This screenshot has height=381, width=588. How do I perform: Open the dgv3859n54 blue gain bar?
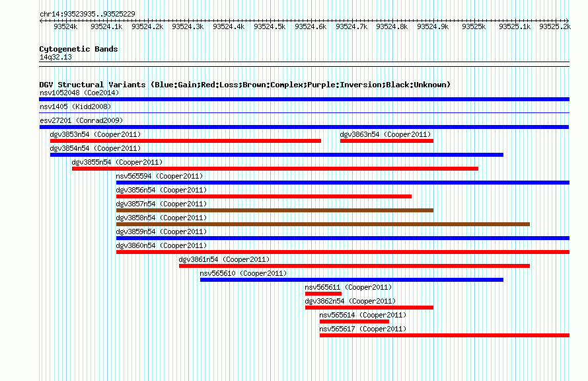click(x=343, y=238)
